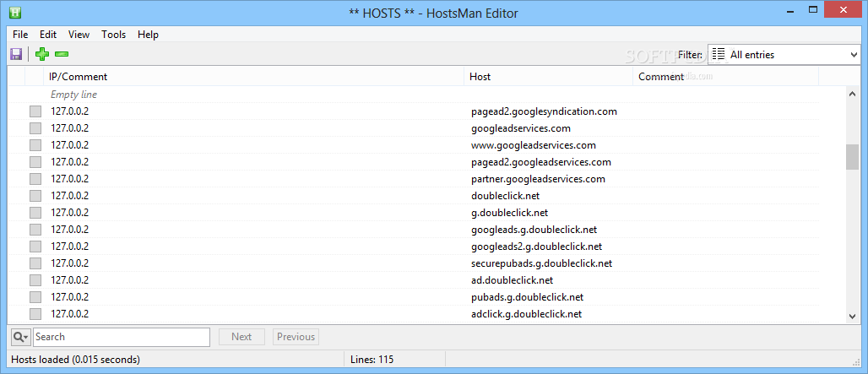Select host doubleclick.net

pos(506,196)
